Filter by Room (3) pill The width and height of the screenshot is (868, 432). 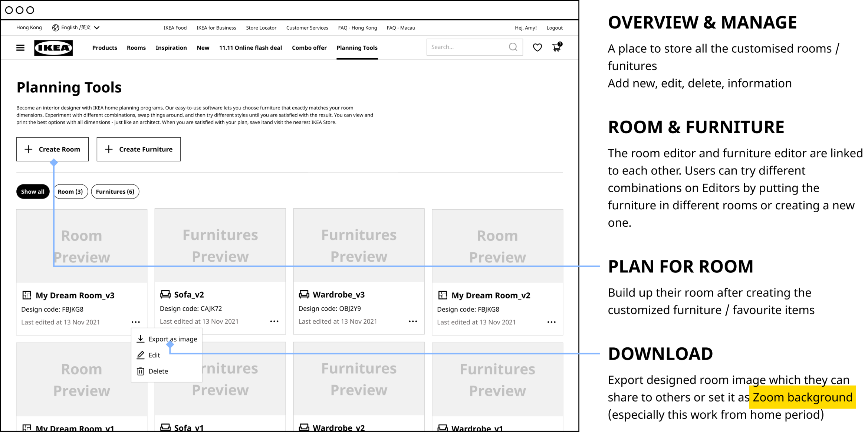coord(70,192)
